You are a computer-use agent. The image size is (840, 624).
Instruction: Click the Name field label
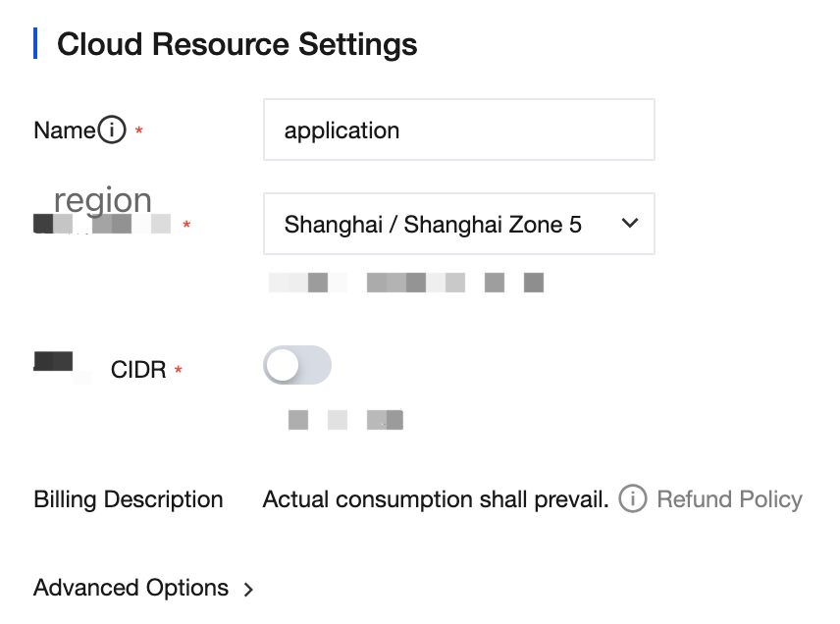coord(64,130)
